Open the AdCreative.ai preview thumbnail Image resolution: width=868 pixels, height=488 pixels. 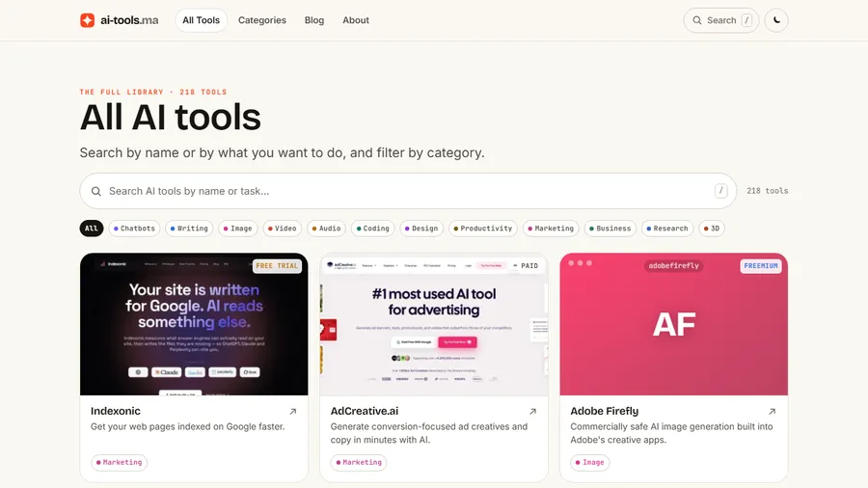coord(434,324)
